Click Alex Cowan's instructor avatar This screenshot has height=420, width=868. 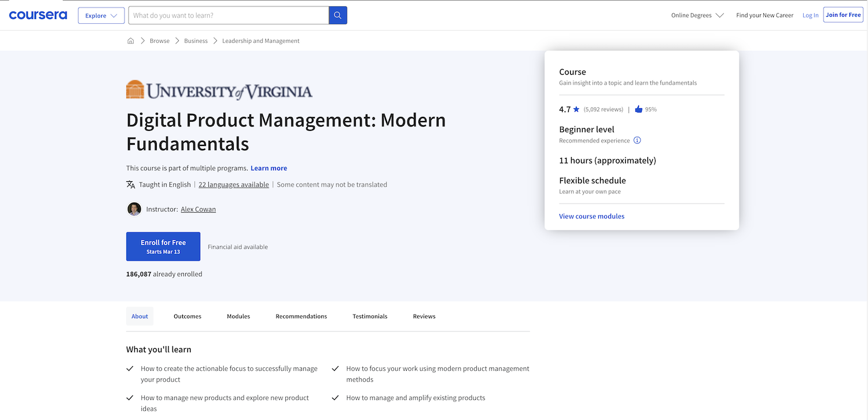134,209
